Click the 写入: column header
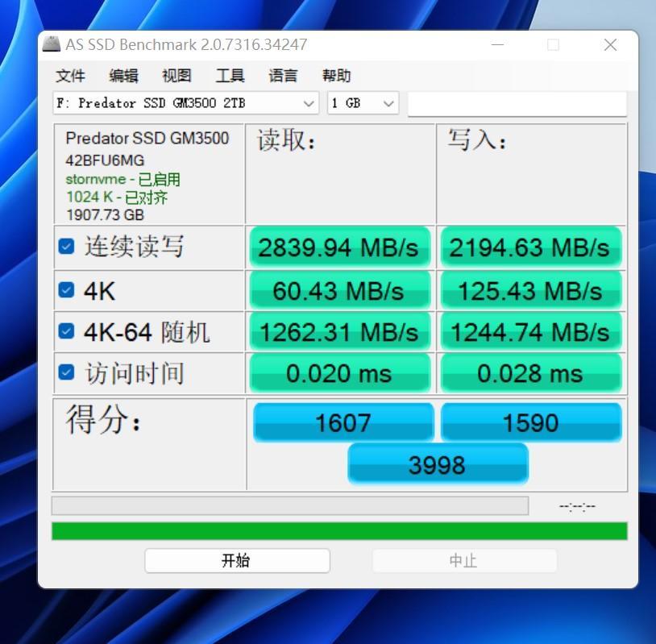Image resolution: width=656 pixels, height=644 pixels. (477, 139)
